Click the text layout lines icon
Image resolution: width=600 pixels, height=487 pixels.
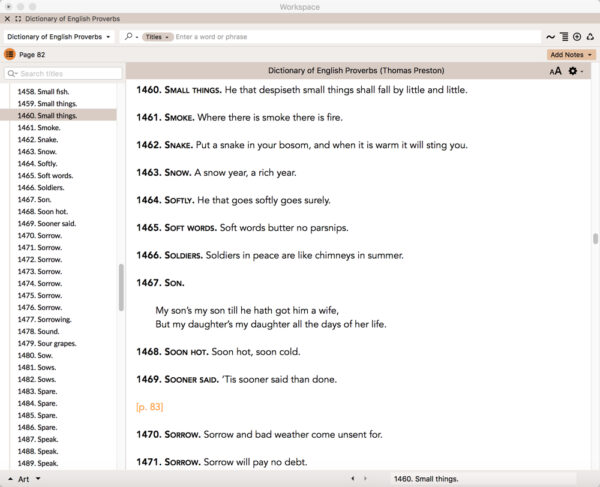564,37
